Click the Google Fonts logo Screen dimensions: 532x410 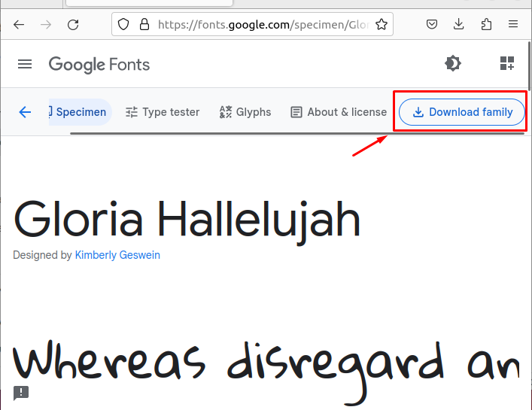(x=99, y=65)
